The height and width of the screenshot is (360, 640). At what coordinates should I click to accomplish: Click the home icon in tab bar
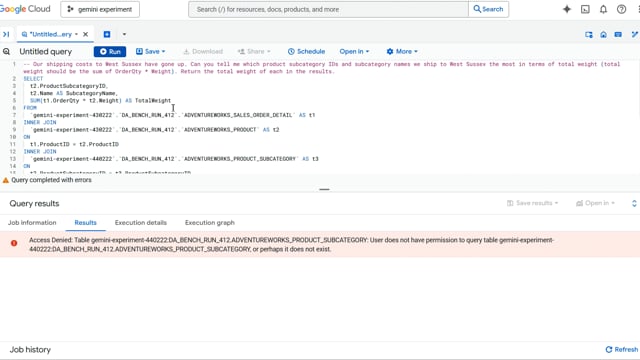point(603,35)
